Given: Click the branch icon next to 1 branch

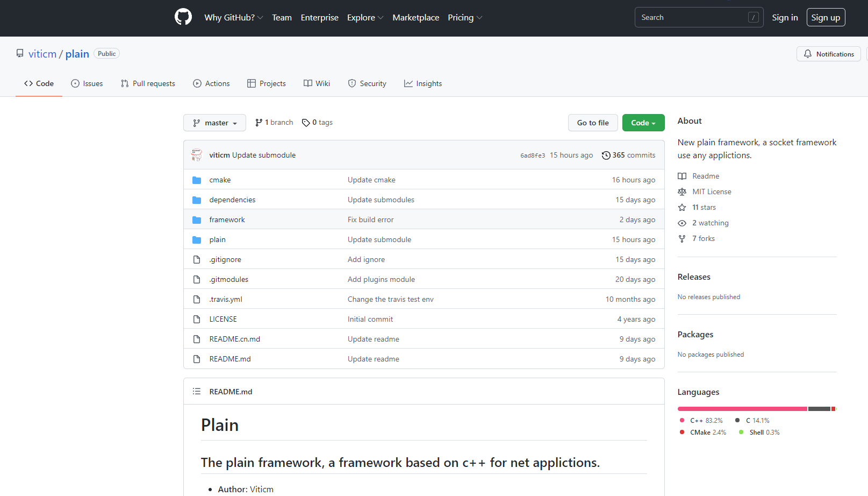Looking at the screenshot, I should 259,123.
